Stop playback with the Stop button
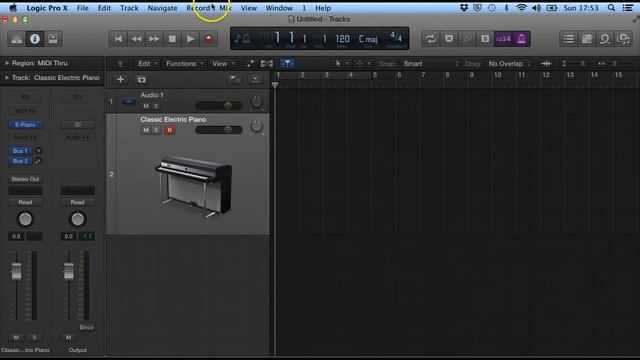Image resolution: width=640 pixels, height=360 pixels. click(x=172, y=39)
